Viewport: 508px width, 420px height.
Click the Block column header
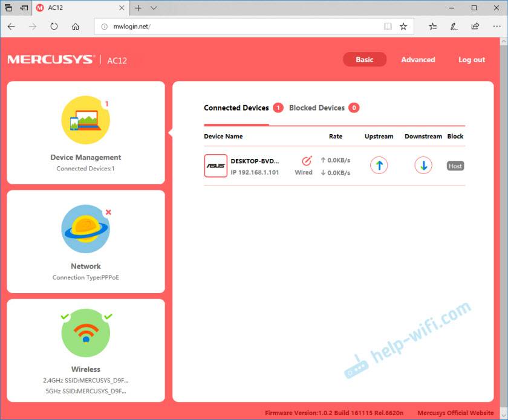click(455, 137)
